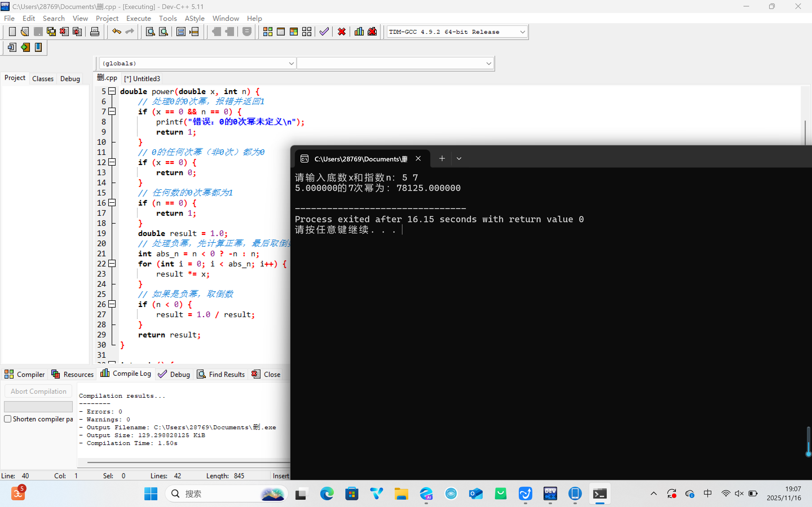Image resolution: width=812 pixels, height=507 pixels.
Task: Click the Close button in bottom panel
Action: pyautogui.click(x=266, y=374)
